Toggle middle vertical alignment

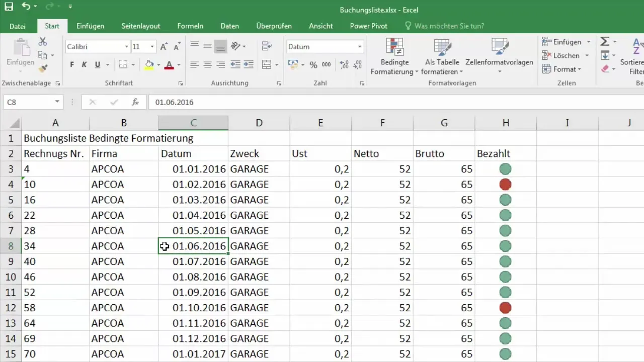tap(207, 46)
